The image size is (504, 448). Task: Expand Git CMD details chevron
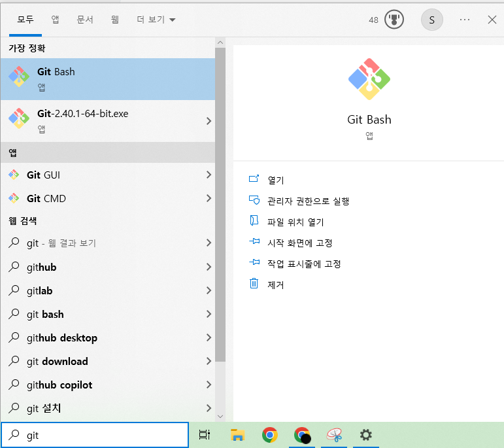(x=209, y=198)
